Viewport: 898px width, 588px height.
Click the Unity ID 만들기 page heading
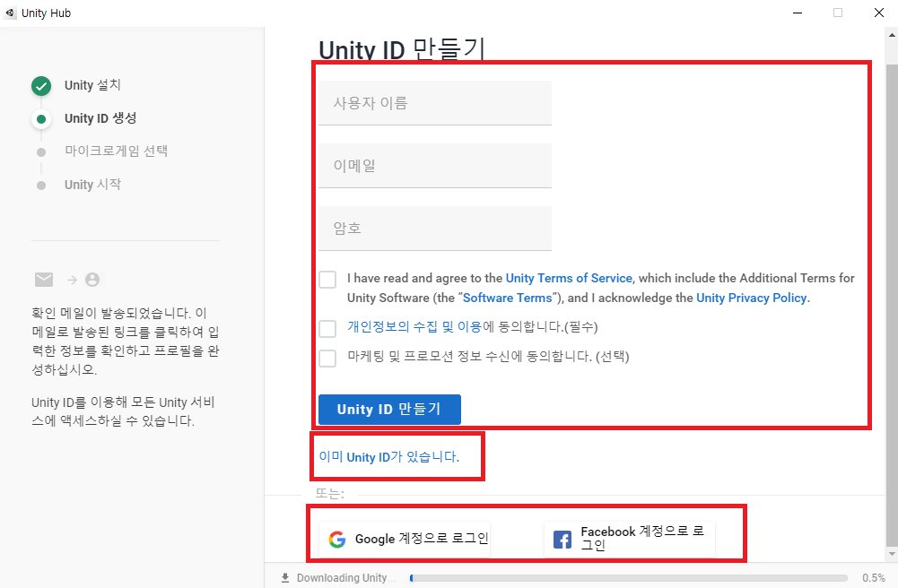click(x=402, y=50)
